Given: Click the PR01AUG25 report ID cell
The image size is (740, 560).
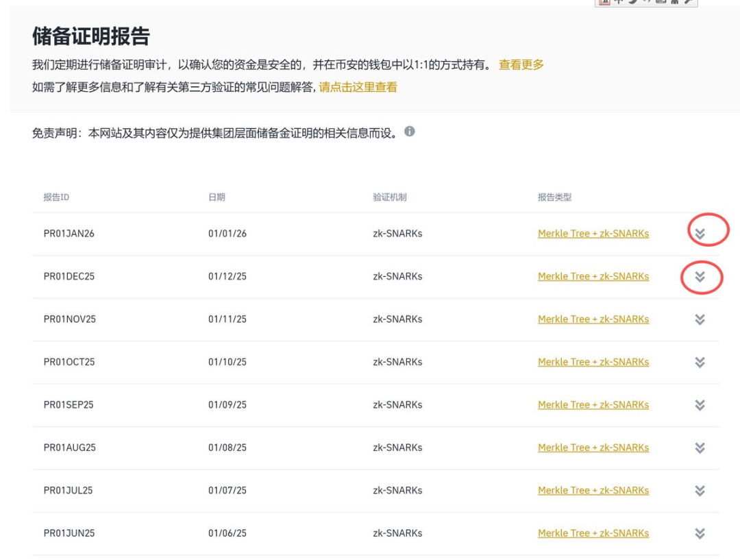Looking at the screenshot, I should tap(70, 448).
